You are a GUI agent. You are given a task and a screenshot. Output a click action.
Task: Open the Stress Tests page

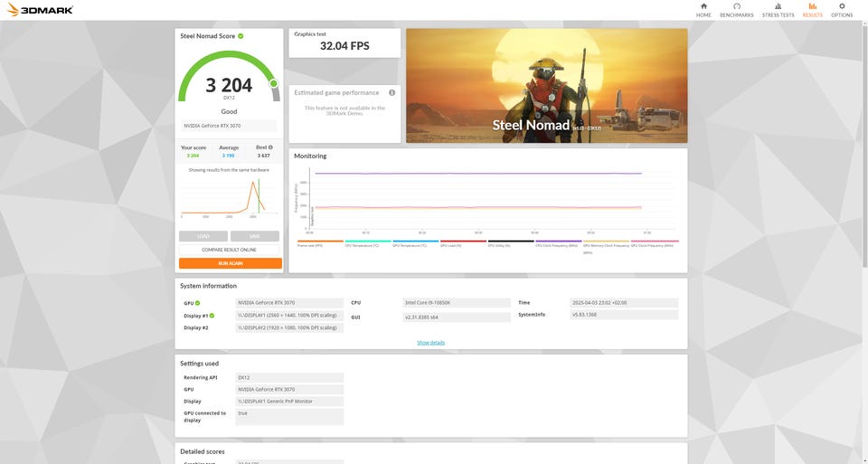778,10
